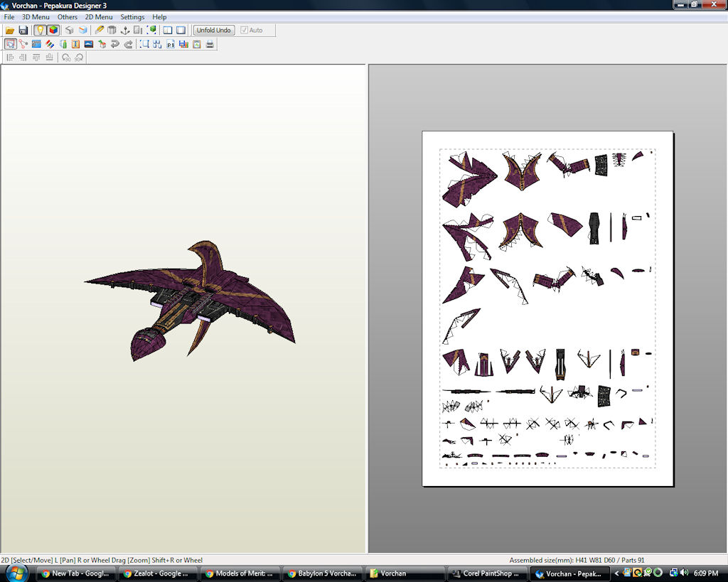Click the green cube with selection corners
Image resolution: width=728 pixels, height=582 pixels.
(151, 30)
